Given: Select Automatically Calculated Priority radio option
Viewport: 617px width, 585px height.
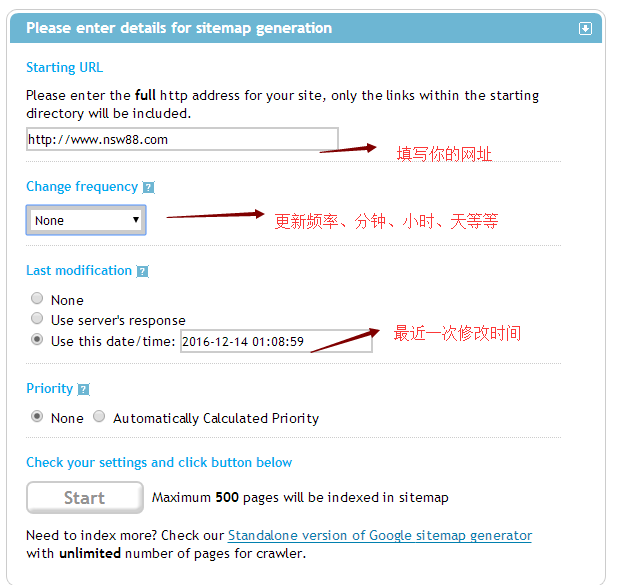Looking at the screenshot, I should [x=99, y=417].
